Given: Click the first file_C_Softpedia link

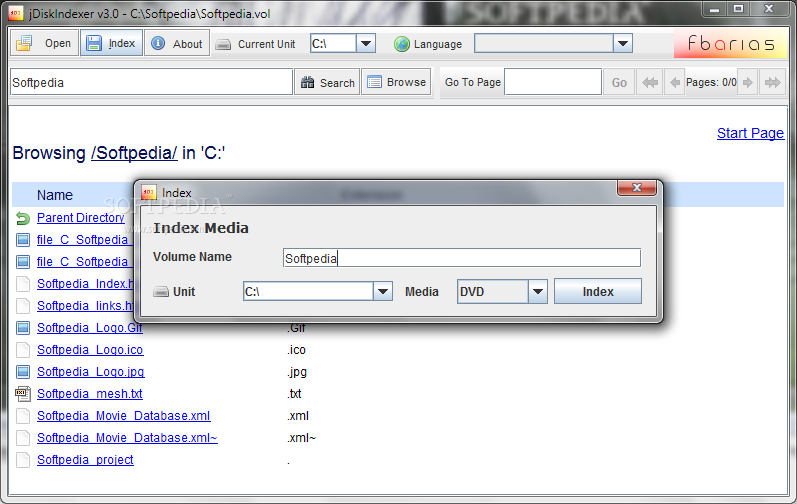Looking at the screenshot, I should click(x=83, y=239).
